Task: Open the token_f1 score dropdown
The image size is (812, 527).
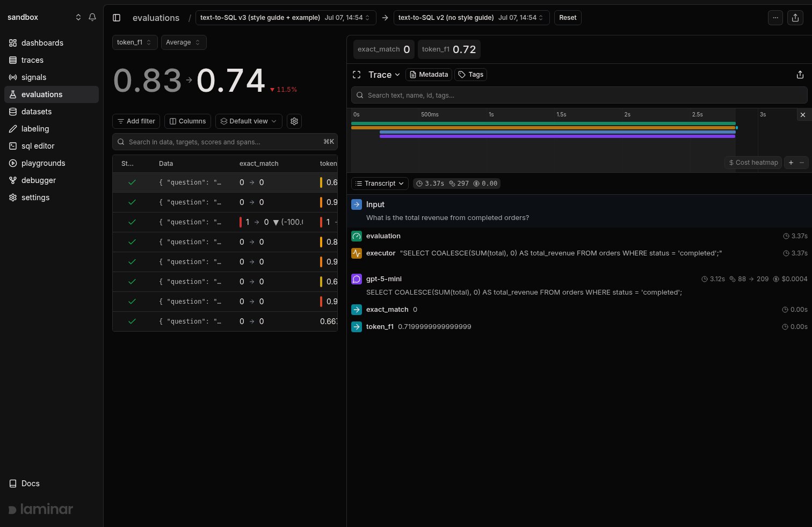Action: click(x=135, y=42)
